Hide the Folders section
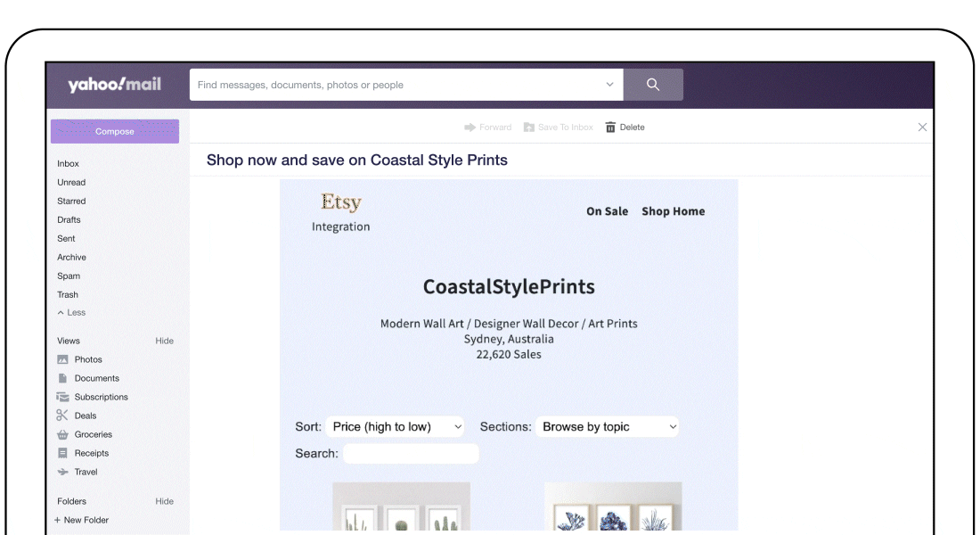 (x=164, y=501)
